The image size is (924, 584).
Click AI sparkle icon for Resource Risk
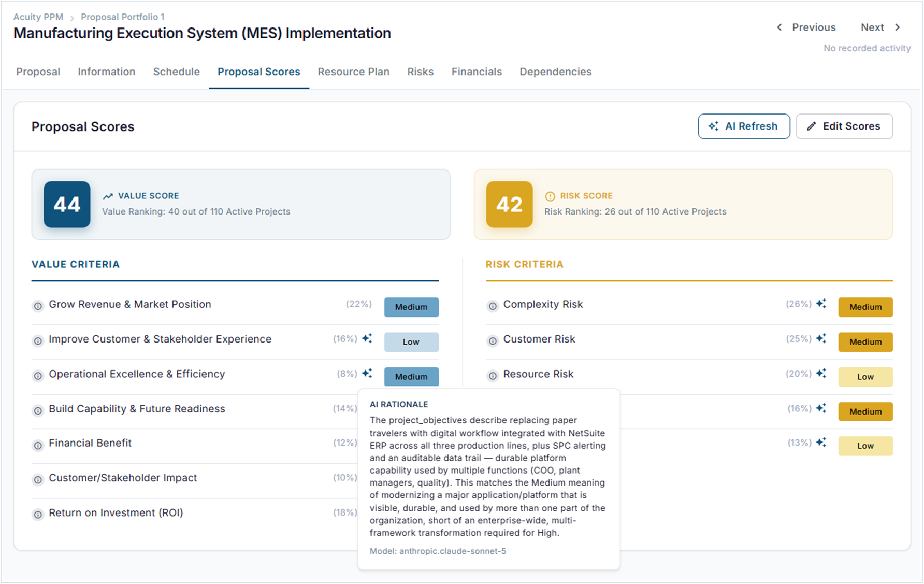click(x=821, y=373)
